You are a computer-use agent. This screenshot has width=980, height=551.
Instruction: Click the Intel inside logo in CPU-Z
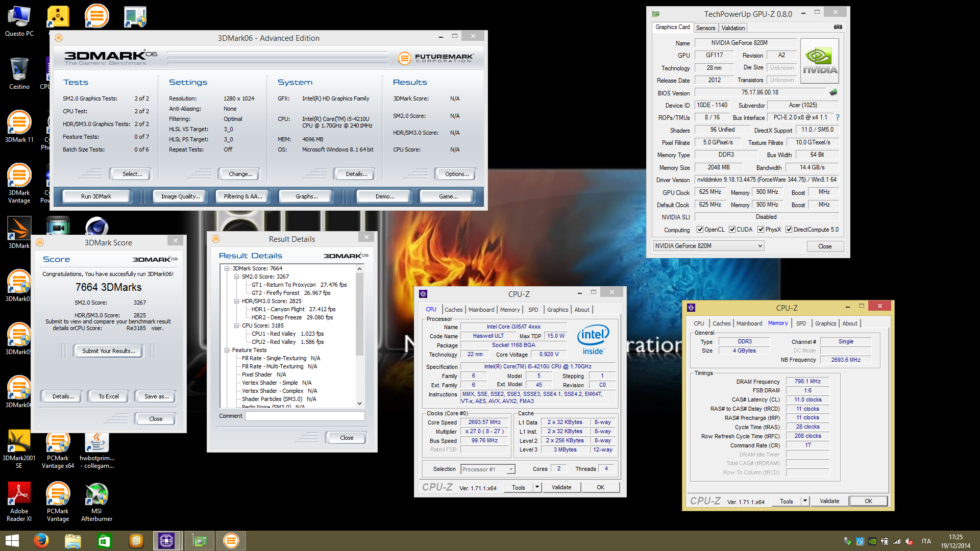(593, 340)
